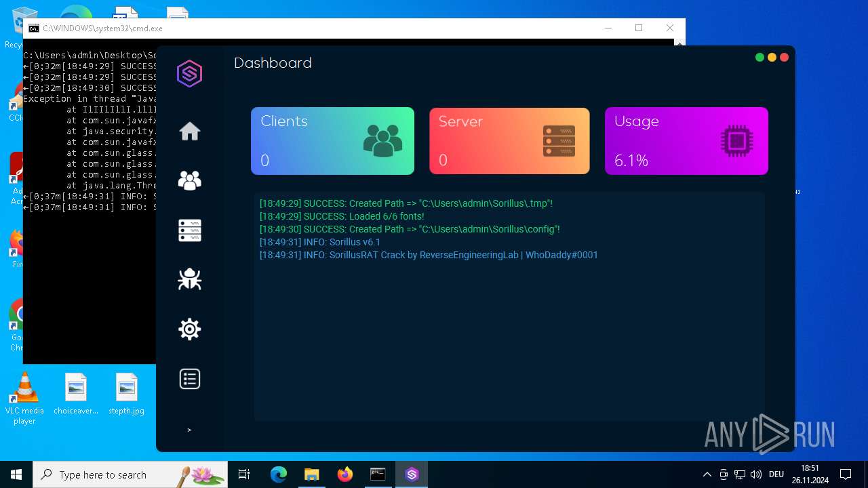Click the yellow window control dot
Screen dimensions: 868x488
click(772, 58)
